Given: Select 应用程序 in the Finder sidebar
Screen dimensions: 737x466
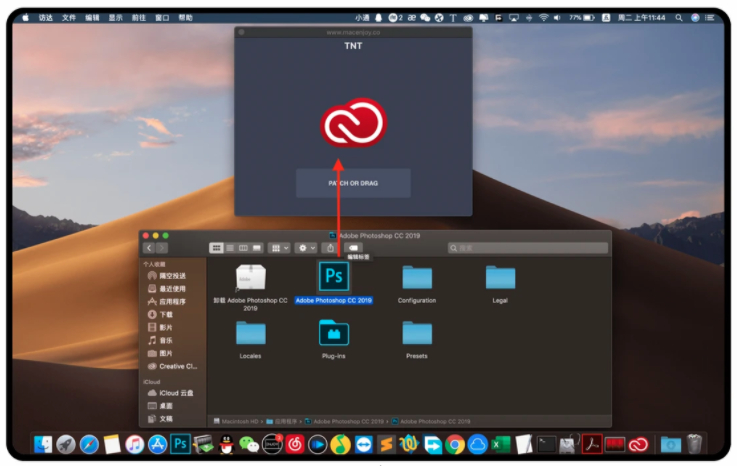Looking at the screenshot, I should coord(172,301).
